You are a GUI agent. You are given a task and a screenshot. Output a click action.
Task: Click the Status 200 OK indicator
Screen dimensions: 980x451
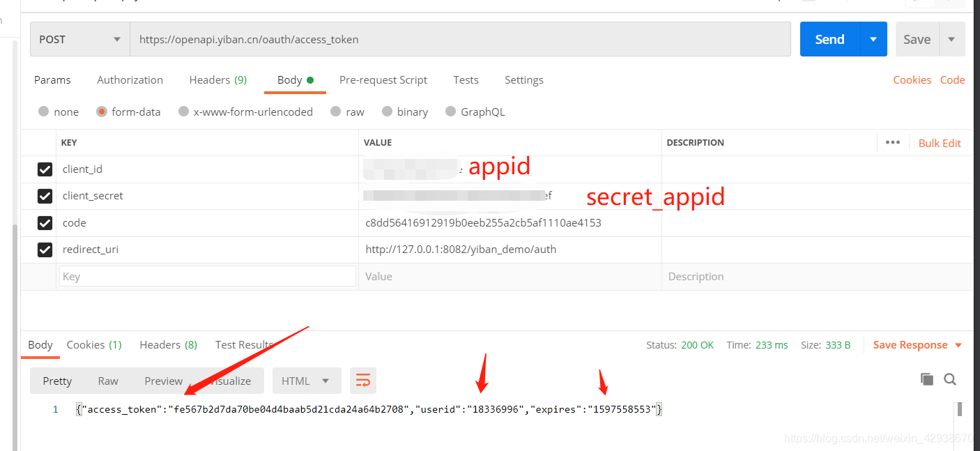pos(680,345)
